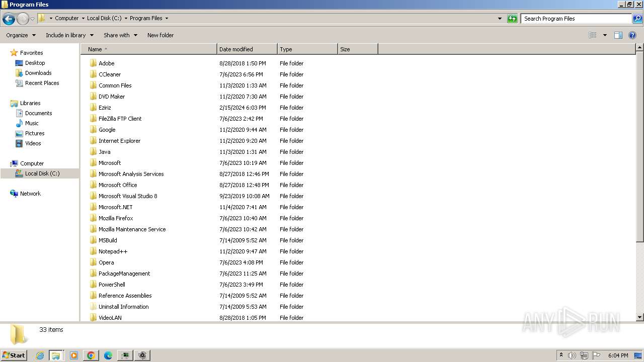Screen dimensions: 644x362
Task: Click into Search Program Files box
Action: point(576,19)
